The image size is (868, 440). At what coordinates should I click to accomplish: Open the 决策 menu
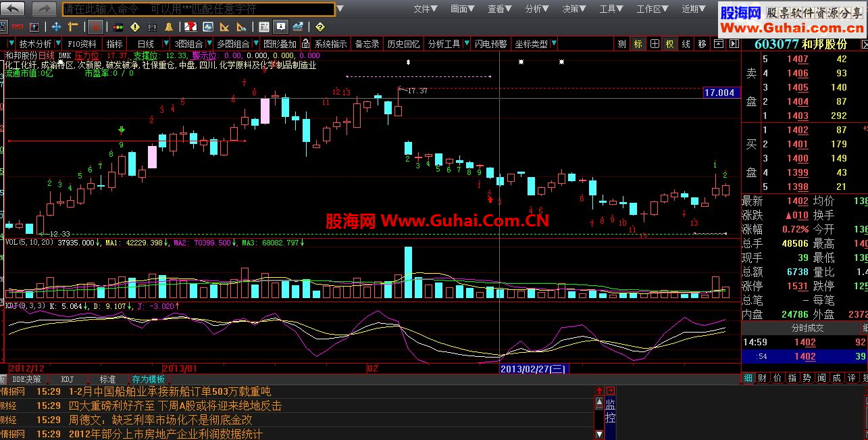574,9
